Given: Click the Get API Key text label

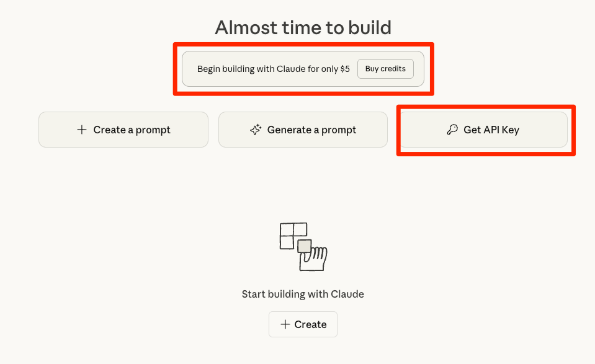Looking at the screenshot, I should 491,130.
